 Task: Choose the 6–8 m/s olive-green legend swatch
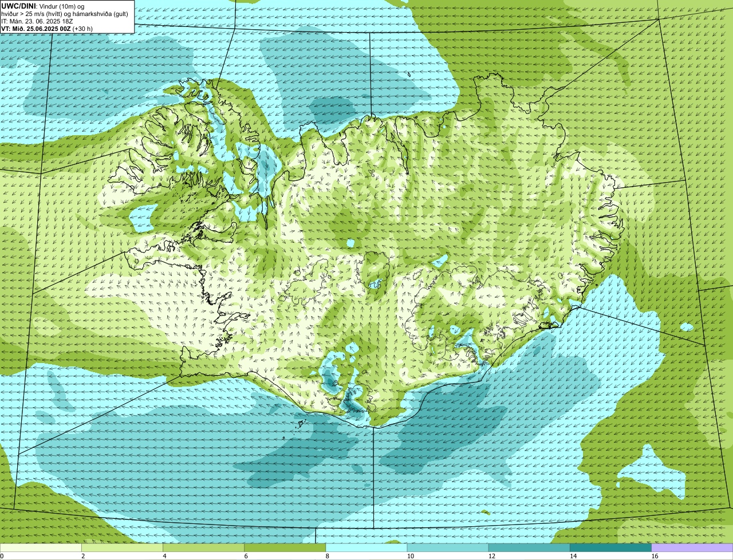[286, 548]
